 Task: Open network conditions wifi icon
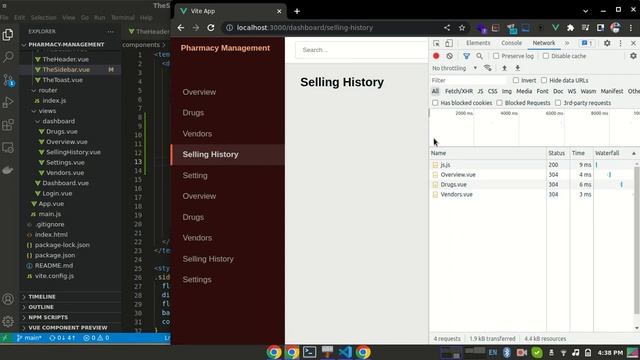click(487, 68)
